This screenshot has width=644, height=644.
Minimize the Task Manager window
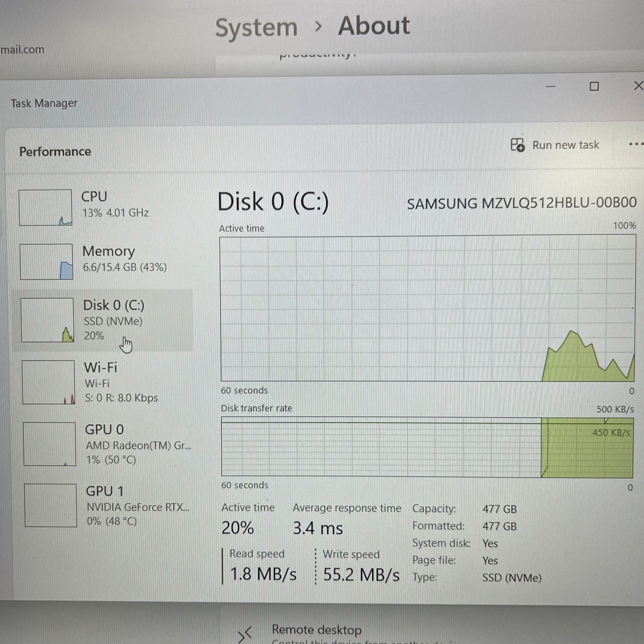[551, 87]
